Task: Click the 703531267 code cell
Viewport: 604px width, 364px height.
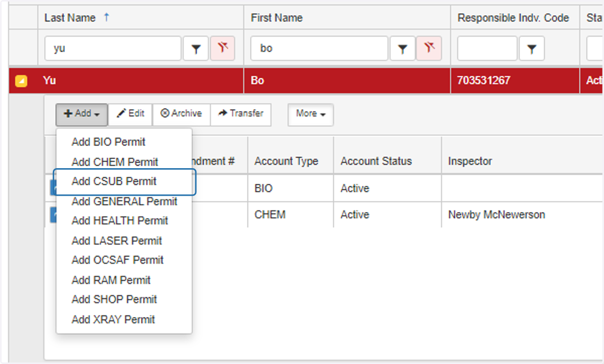Action: [515, 81]
